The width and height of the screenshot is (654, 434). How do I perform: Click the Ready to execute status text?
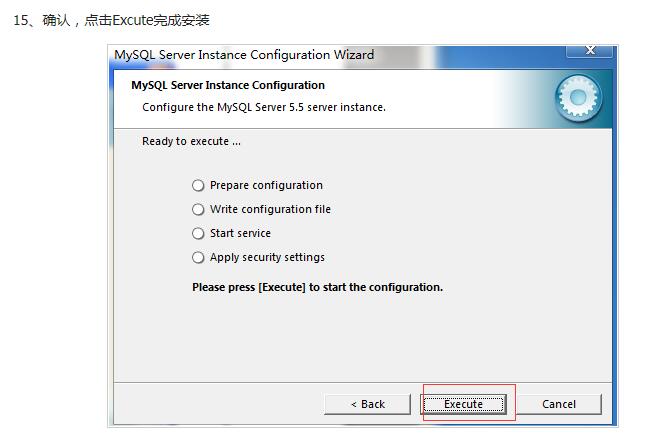191,141
